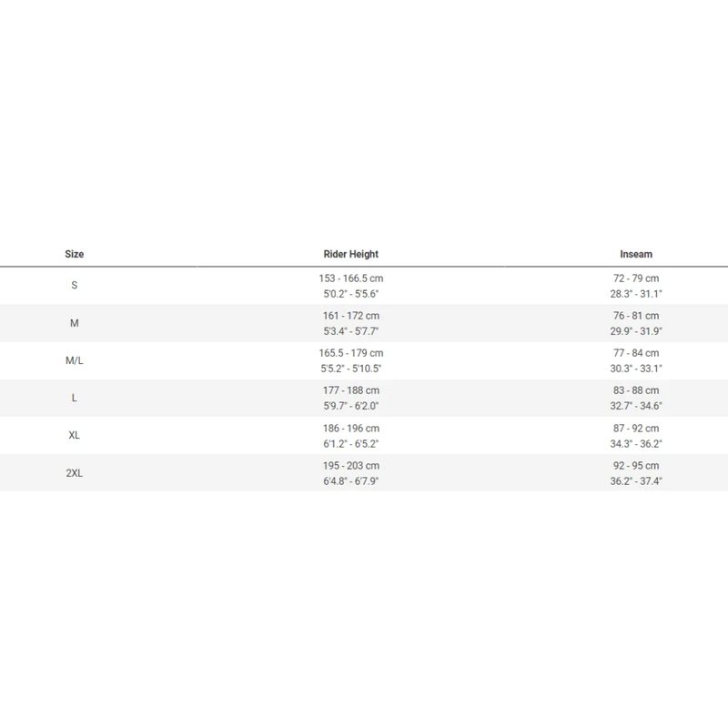
Task: Click inseam value 83 - 88 cm
Action: pyautogui.click(x=635, y=390)
